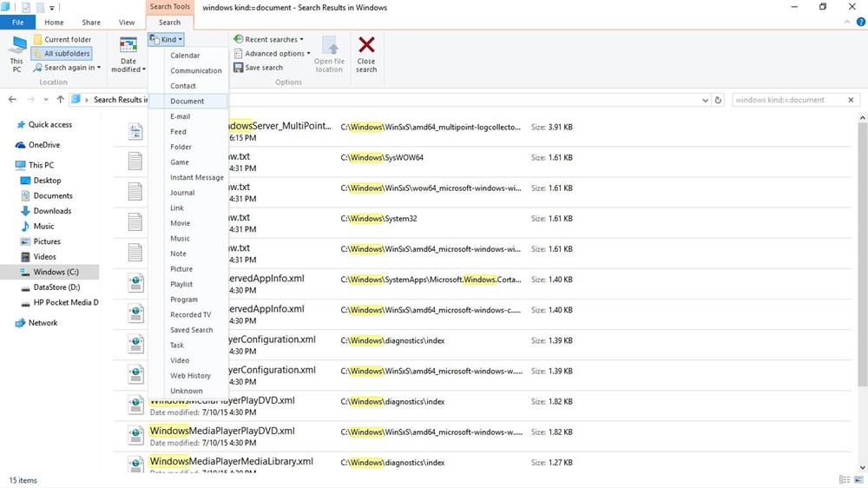Choose Unknown from Kind menu
This screenshot has width=868, height=488.
[188, 391]
